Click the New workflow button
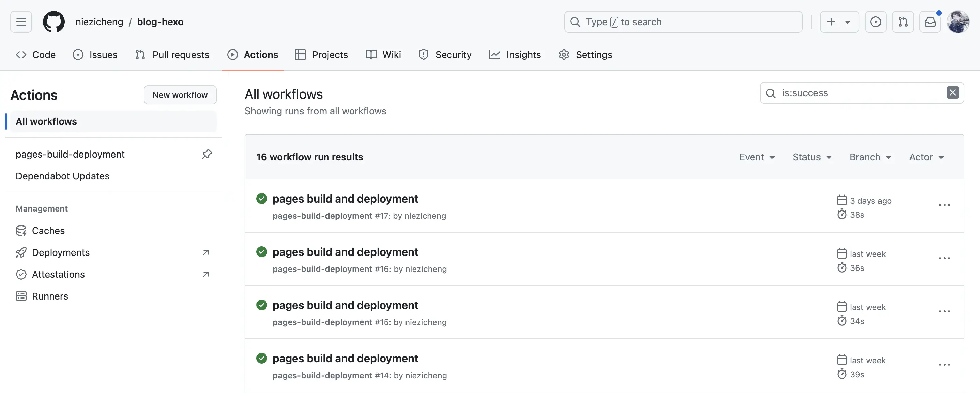Image resolution: width=980 pixels, height=393 pixels. [x=180, y=95]
